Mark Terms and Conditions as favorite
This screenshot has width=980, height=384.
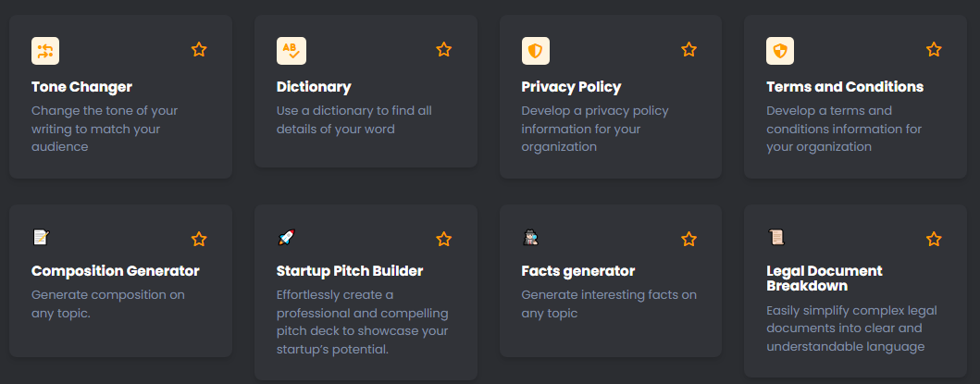tap(934, 50)
